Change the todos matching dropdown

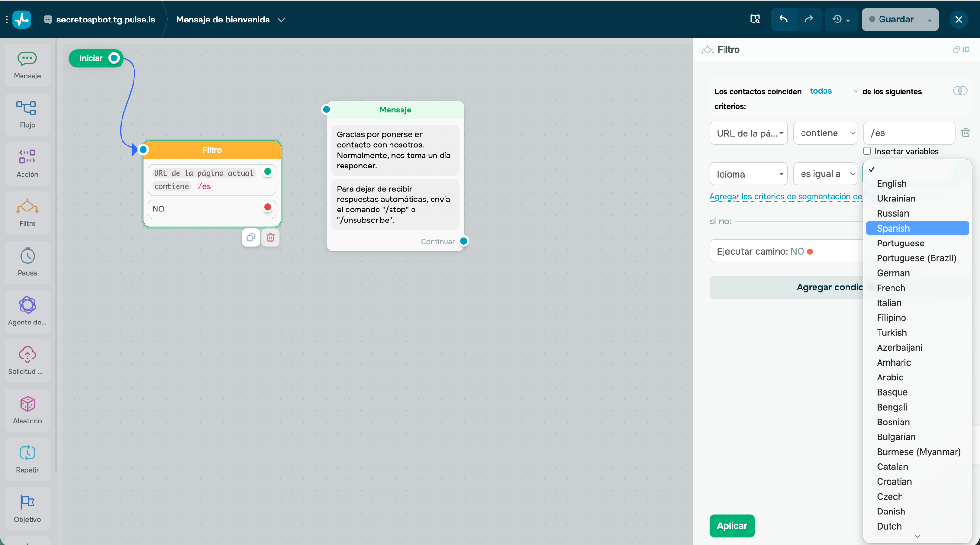pos(833,91)
